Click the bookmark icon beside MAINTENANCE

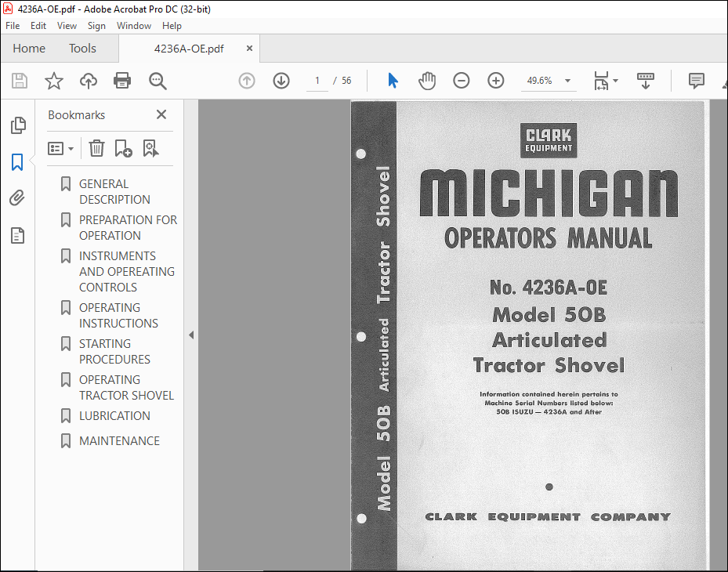pyautogui.click(x=66, y=440)
